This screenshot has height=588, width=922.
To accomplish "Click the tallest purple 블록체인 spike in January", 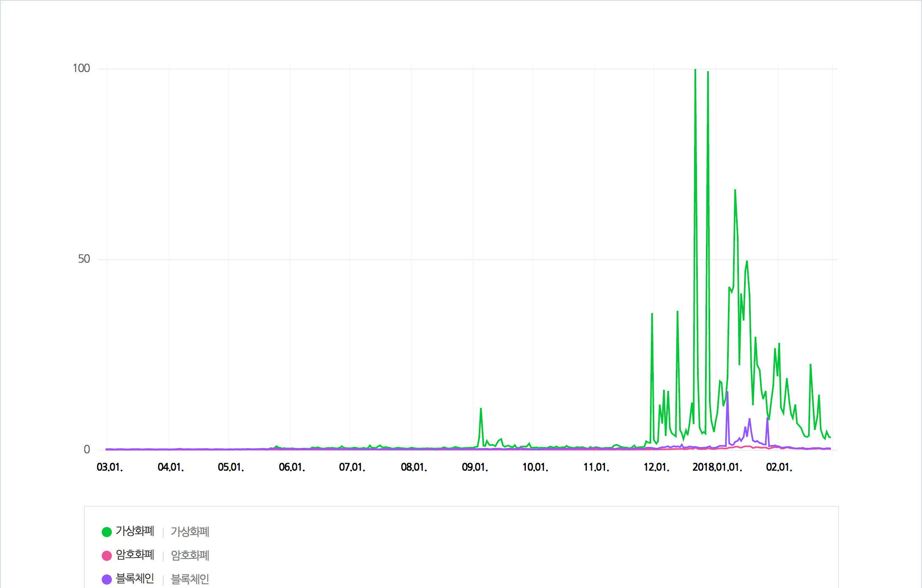I will pyautogui.click(x=728, y=393).
